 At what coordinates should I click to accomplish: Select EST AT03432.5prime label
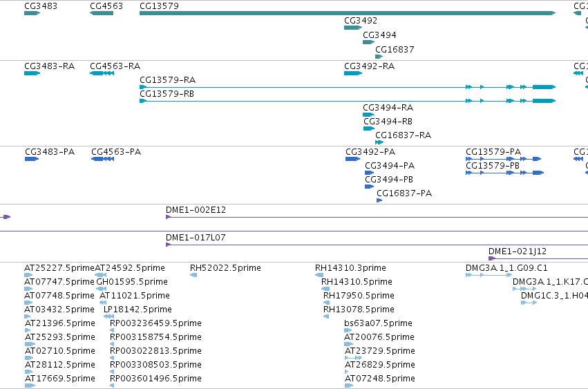(59, 310)
